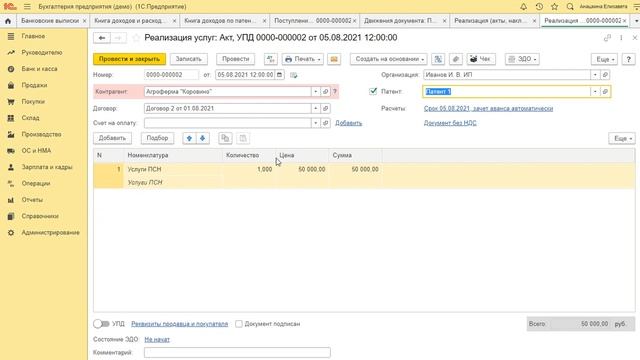The width and height of the screenshot is (640, 360).
Task: Click Подбор button
Action: click(x=157, y=138)
